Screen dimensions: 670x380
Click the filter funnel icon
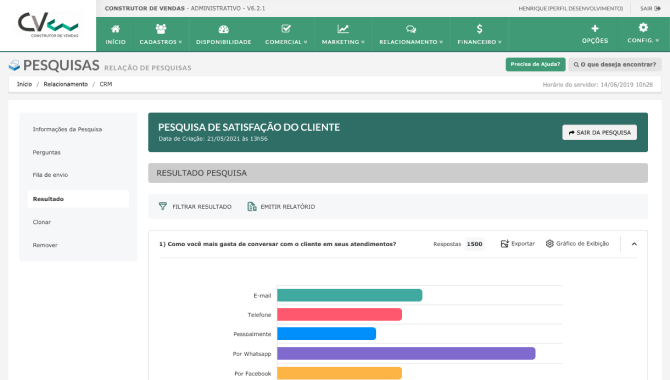point(163,206)
